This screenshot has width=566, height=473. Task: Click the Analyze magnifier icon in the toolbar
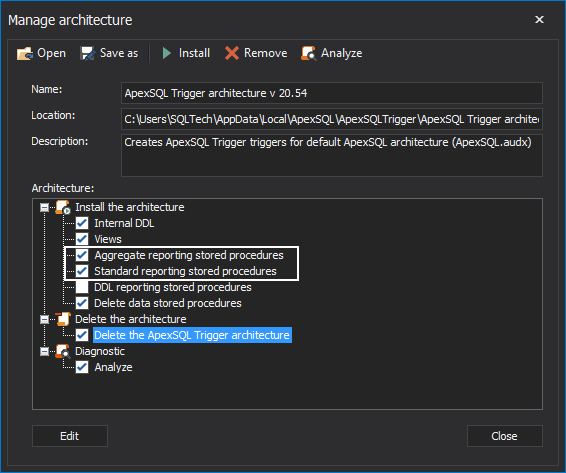[309, 53]
